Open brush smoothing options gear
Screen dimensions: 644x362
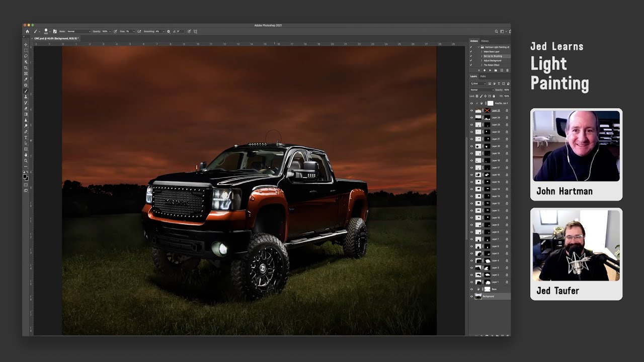point(169,31)
